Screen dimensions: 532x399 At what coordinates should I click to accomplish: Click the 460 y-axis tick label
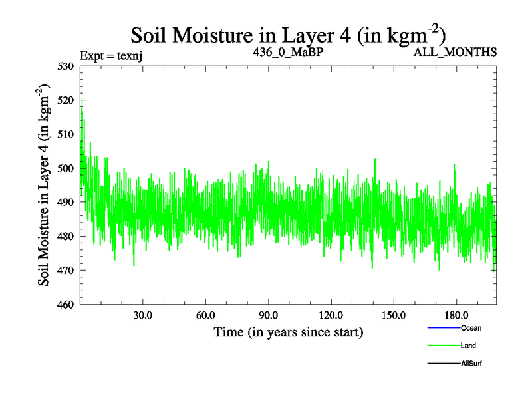(66, 305)
